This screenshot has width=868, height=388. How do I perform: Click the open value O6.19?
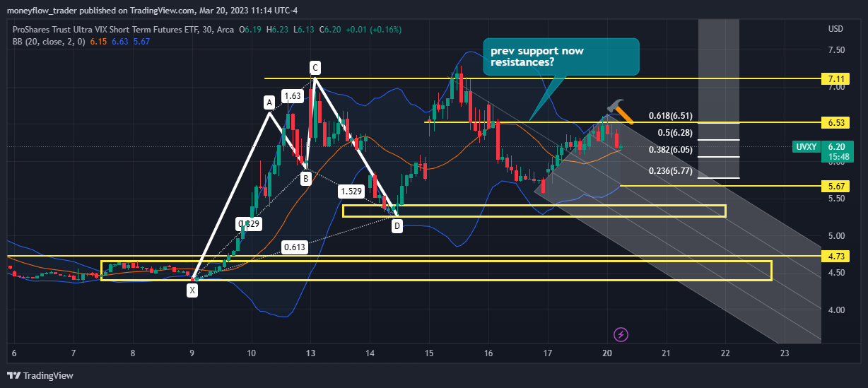pyautogui.click(x=251, y=29)
